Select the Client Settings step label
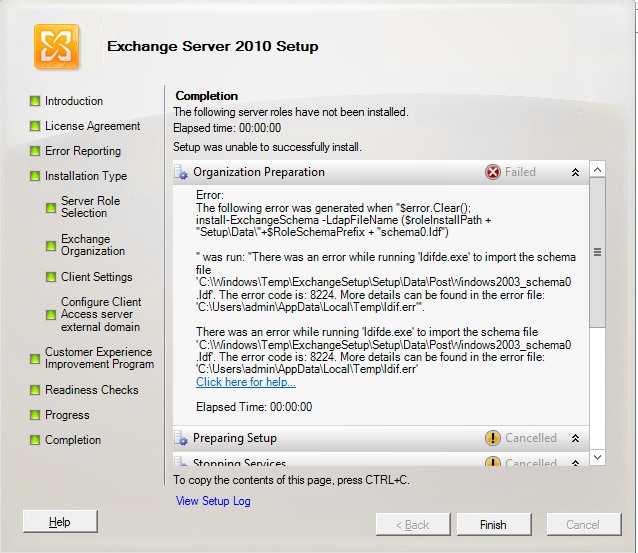Screen dimensions: 638x553 (96, 277)
